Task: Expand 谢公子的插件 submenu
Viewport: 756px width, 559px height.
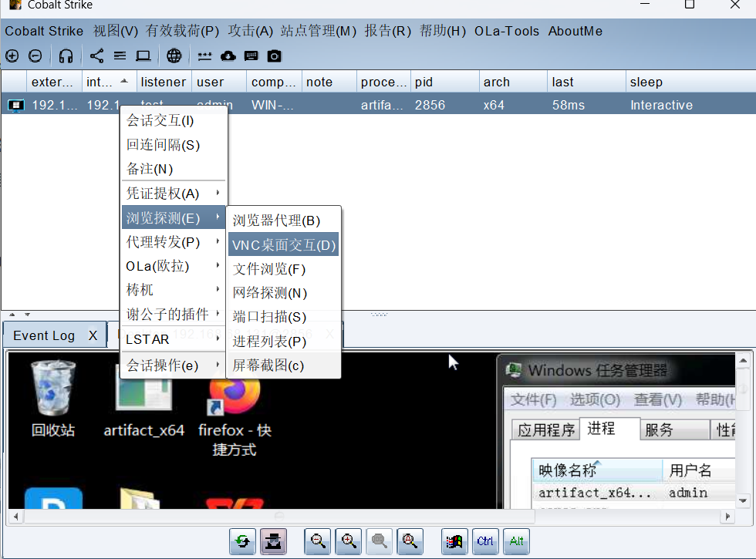Action: pos(174,315)
